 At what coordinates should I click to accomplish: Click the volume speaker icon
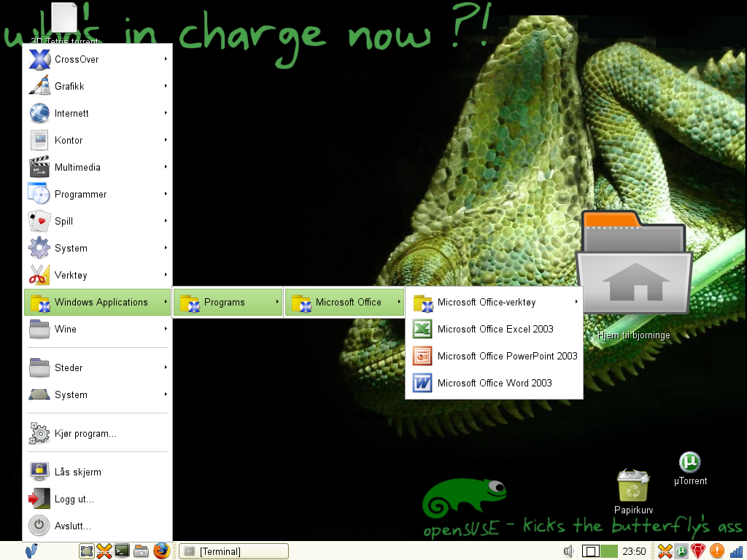point(568,551)
